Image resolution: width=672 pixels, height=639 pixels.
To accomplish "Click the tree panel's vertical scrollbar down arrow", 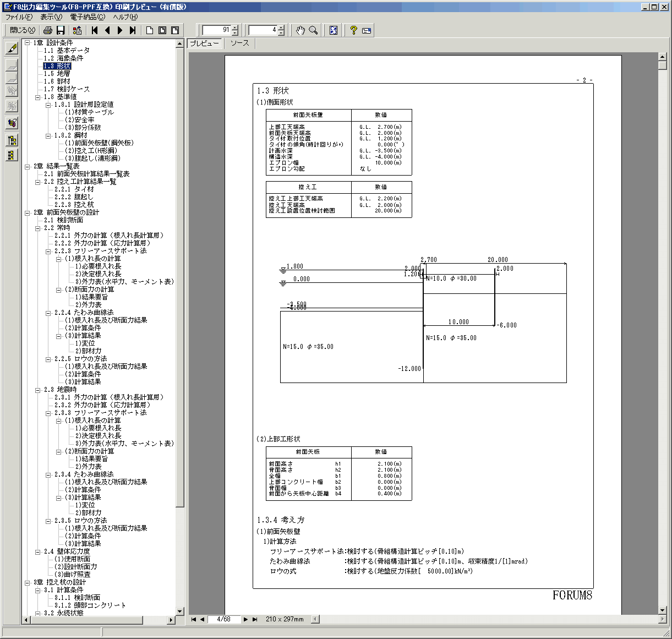I will point(179,611).
